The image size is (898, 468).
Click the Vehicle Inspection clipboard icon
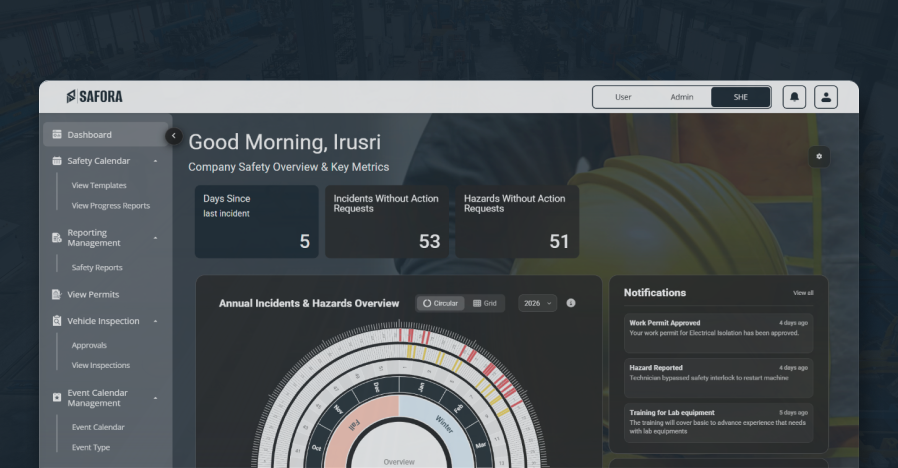(x=57, y=321)
